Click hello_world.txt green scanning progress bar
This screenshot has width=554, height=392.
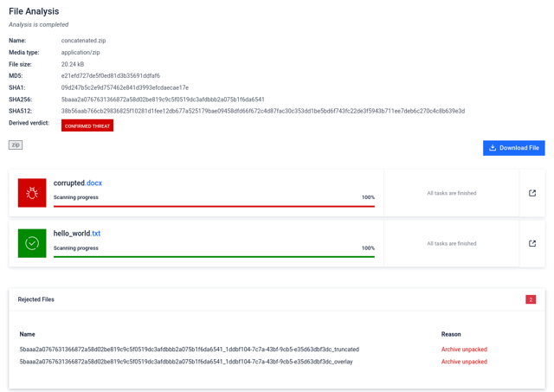(x=214, y=257)
